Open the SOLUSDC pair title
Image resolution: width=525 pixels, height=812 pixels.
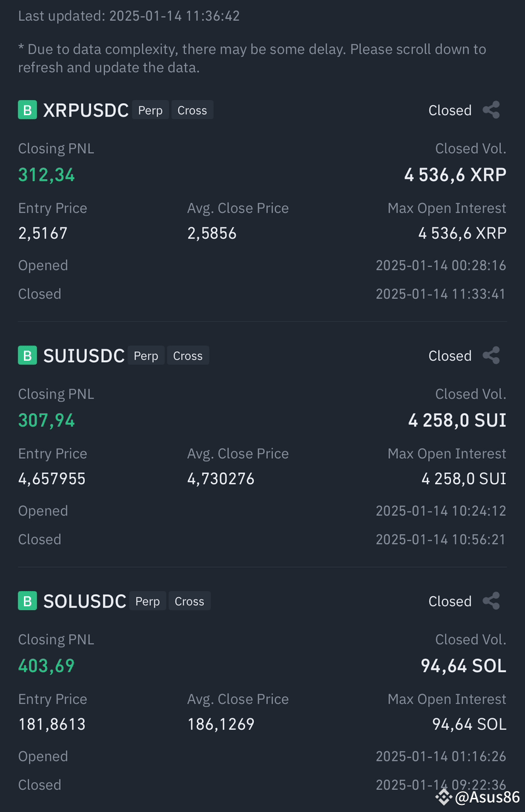(x=85, y=601)
